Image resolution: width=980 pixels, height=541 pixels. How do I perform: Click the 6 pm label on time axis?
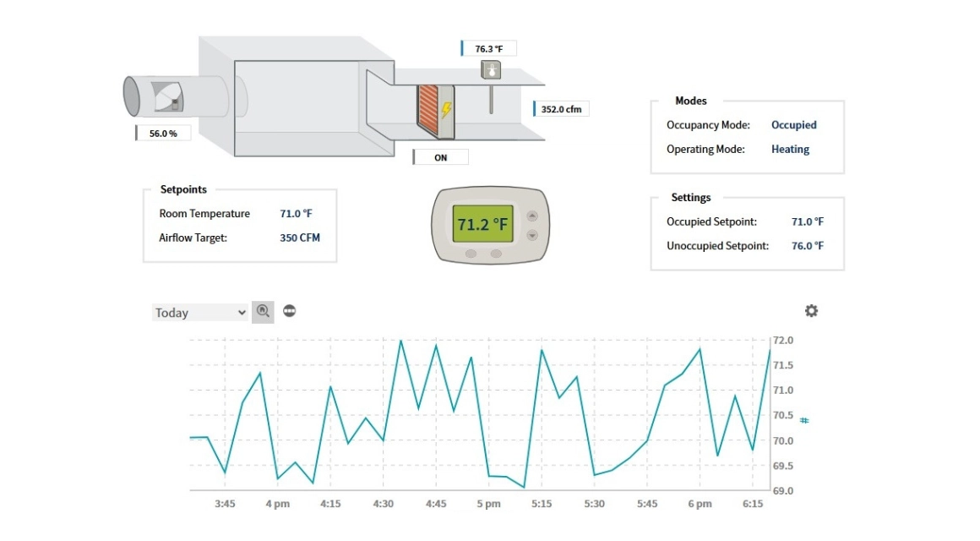pos(700,504)
